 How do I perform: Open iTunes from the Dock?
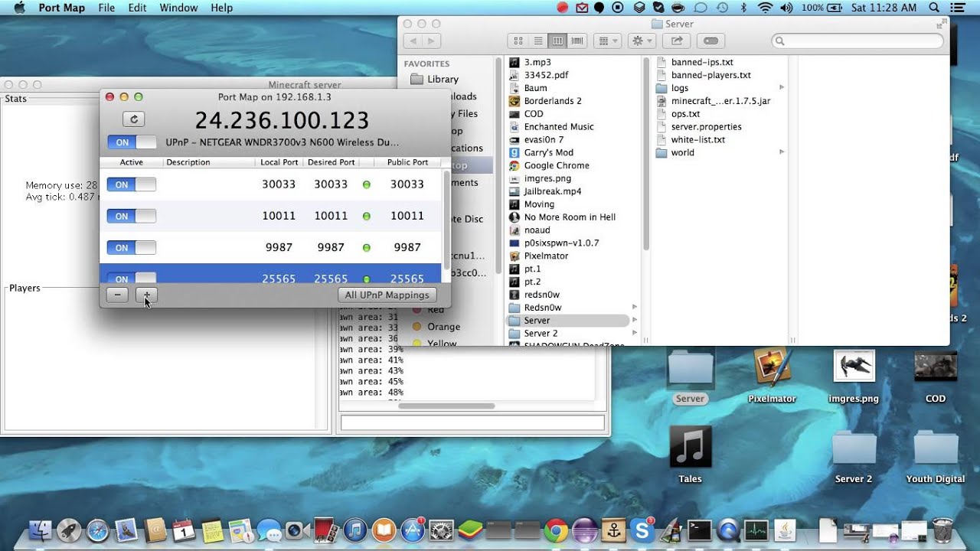pos(355,530)
